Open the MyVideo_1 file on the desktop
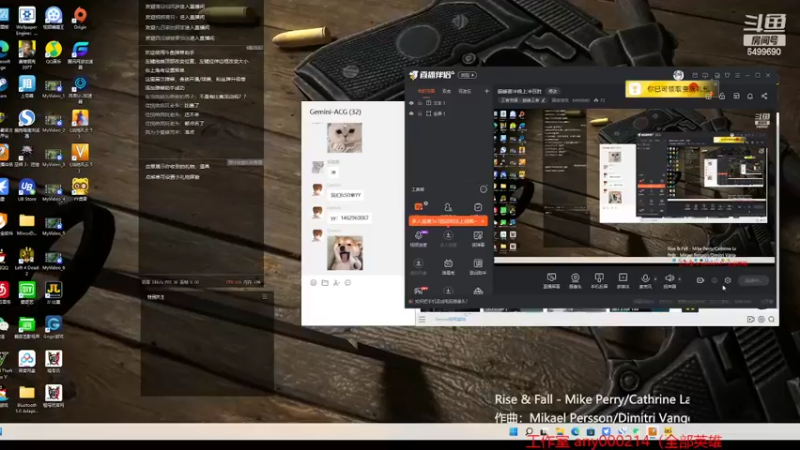Screen dimensions: 800x450 [x=53, y=88]
